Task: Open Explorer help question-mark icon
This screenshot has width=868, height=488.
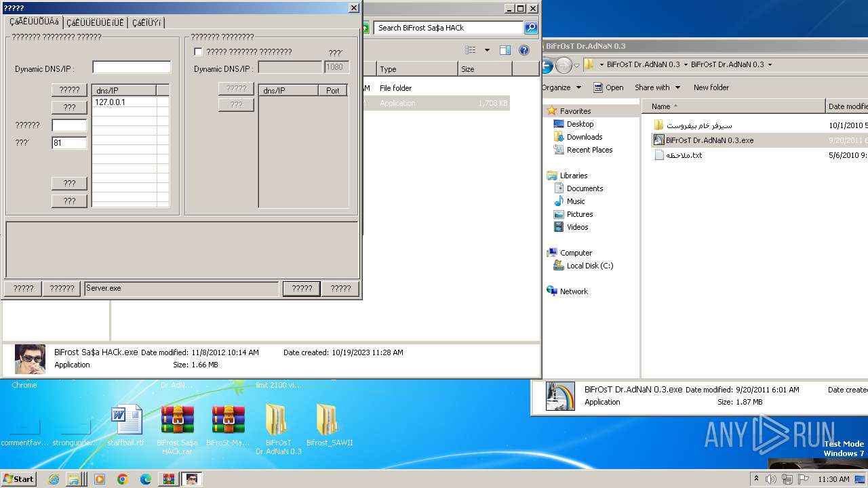Action: [x=524, y=50]
